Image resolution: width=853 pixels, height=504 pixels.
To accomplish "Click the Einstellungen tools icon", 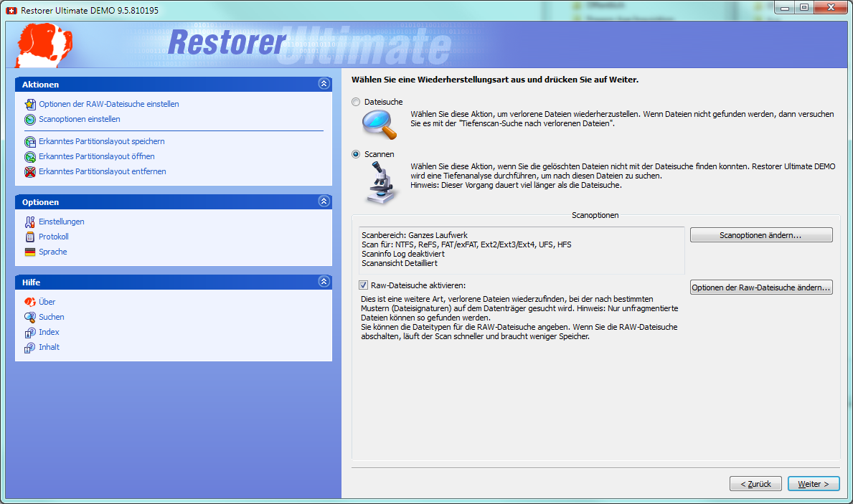I will pos(30,222).
